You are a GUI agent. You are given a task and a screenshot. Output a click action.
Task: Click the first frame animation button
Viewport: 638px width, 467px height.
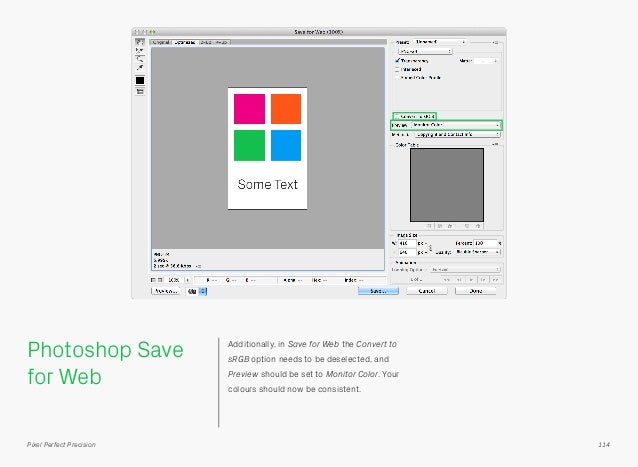pyautogui.click(x=447, y=280)
